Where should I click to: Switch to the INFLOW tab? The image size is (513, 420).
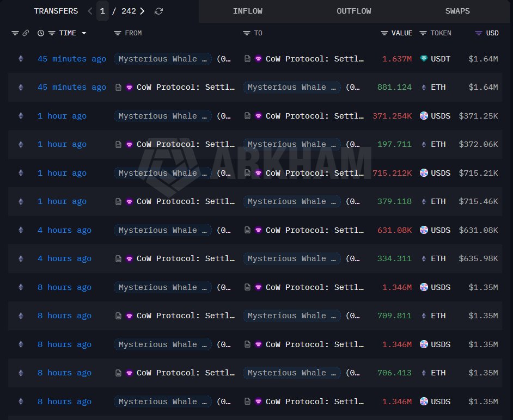(248, 11)
